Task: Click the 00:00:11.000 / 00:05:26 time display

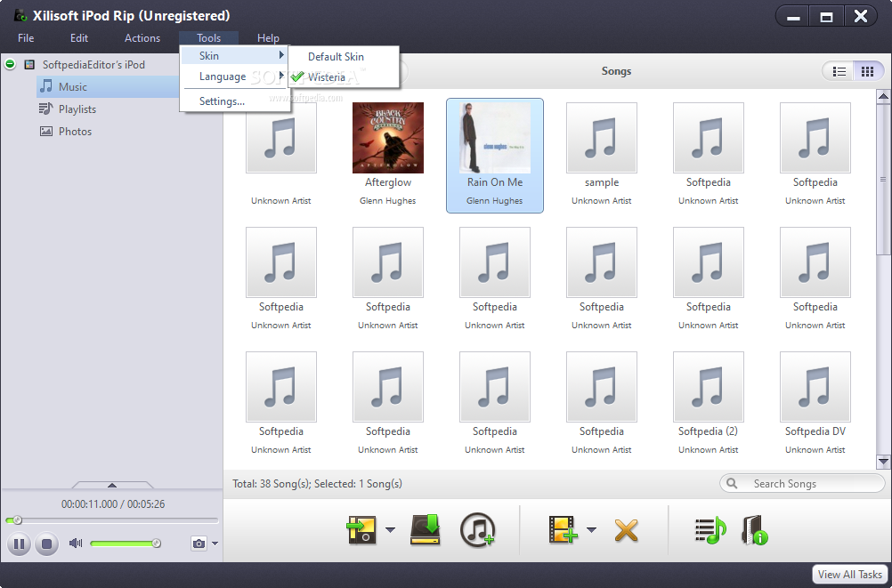Action: (x=113, y=503)
